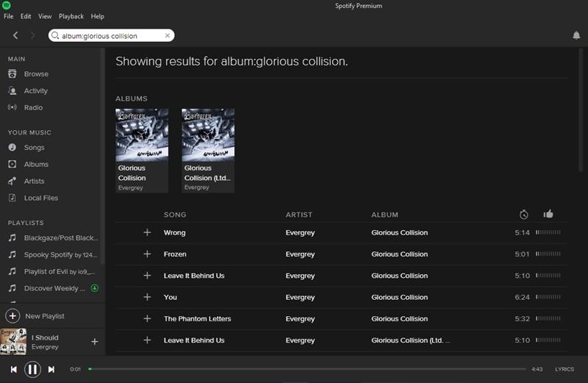Add The Phantom Letters with plus
Viewport: 588px width, 383px height.
[x=148, y=319]
